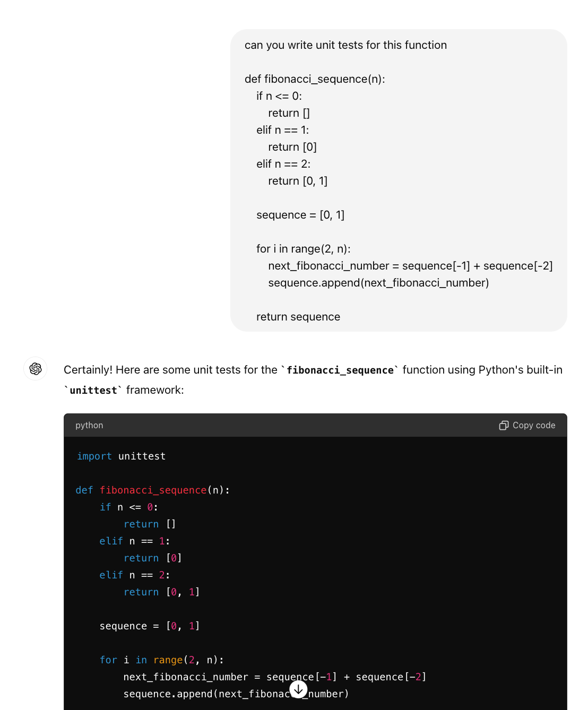Click "for i in range(2, n):" in user message
Image resolution: width=588 pixels, height=710 pixels.
click(303, 249)
